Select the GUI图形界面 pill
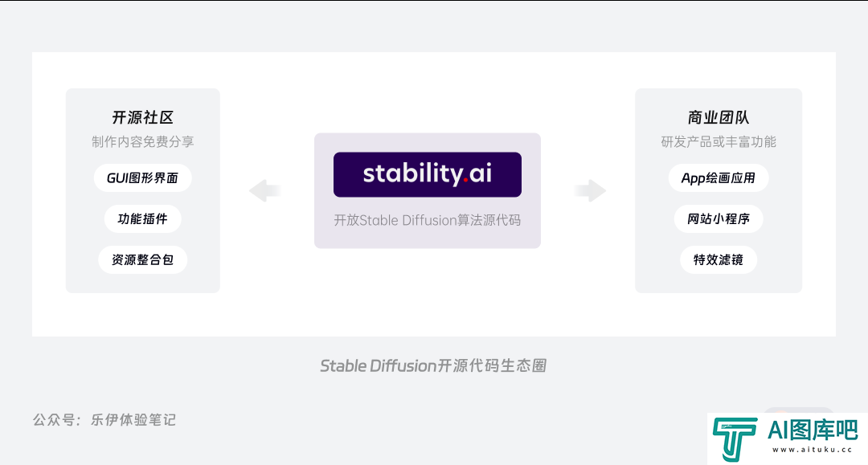868x465 pixels. (143, 178)
